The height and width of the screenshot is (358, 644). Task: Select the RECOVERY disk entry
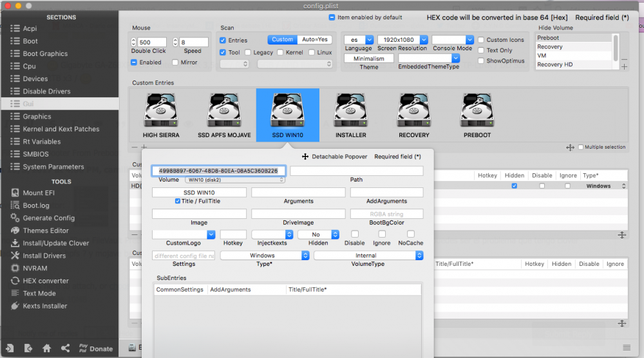[x=414, y=115]
